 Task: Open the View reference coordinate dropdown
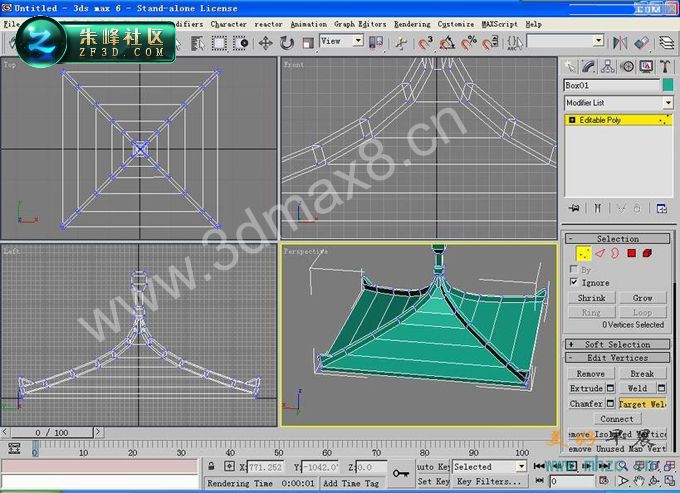(342, 41)
